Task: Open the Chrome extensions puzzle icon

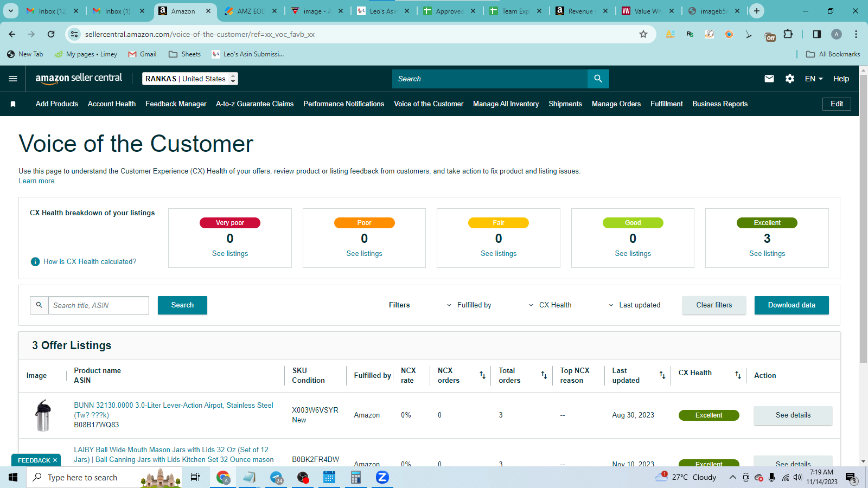Action: pos(788,34)
